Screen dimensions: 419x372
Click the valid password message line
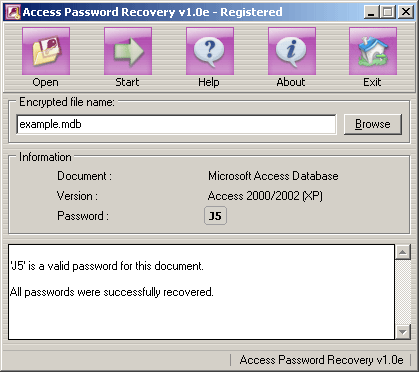pos(107,266)
